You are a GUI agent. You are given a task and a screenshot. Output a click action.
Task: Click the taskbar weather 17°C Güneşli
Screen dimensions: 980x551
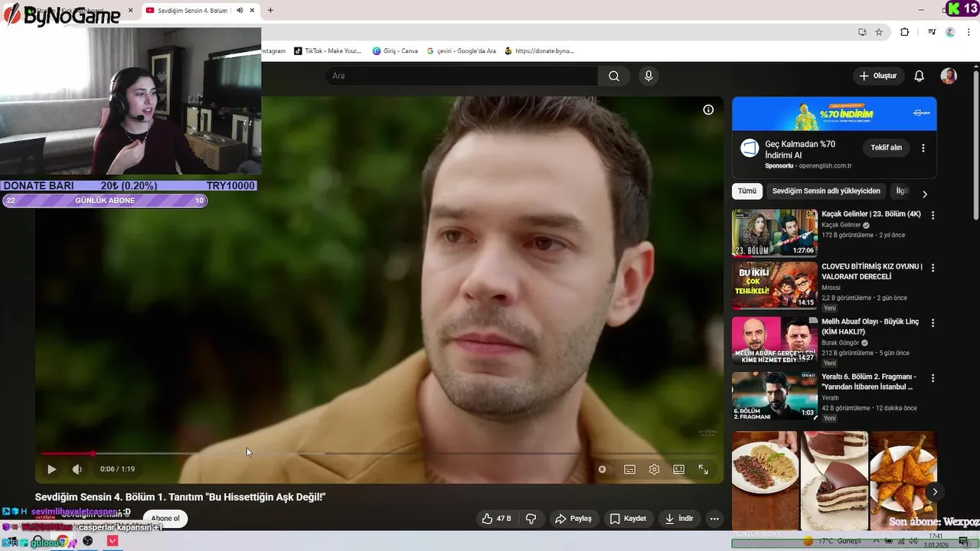(x=833, y=541)
